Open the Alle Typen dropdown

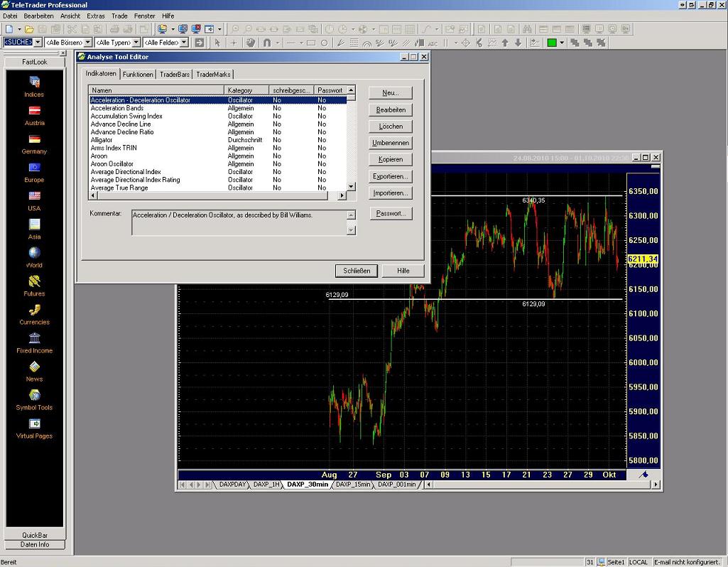click(x=136, y=42)
